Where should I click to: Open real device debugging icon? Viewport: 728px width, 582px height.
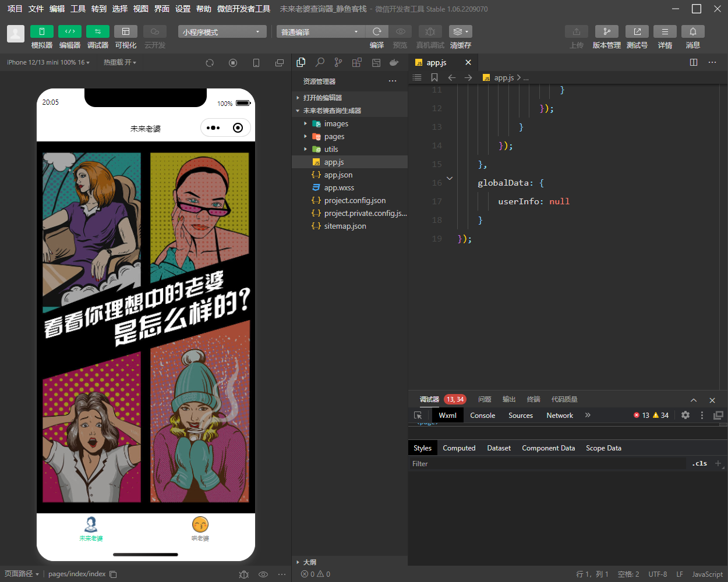430,31
